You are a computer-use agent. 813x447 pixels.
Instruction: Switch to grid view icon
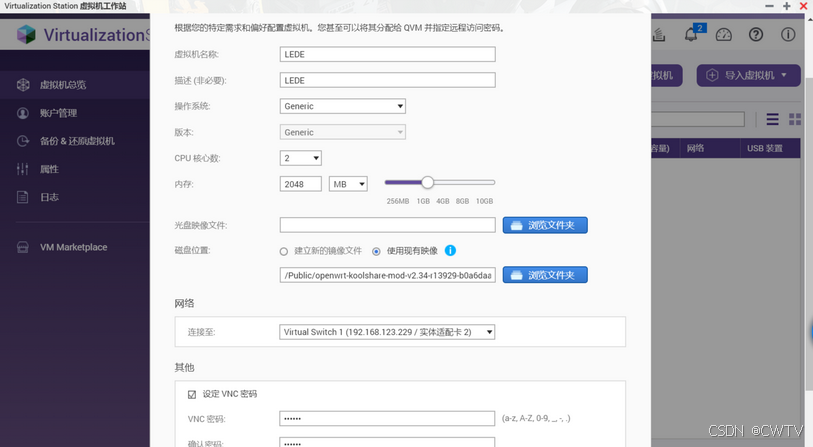795,119
